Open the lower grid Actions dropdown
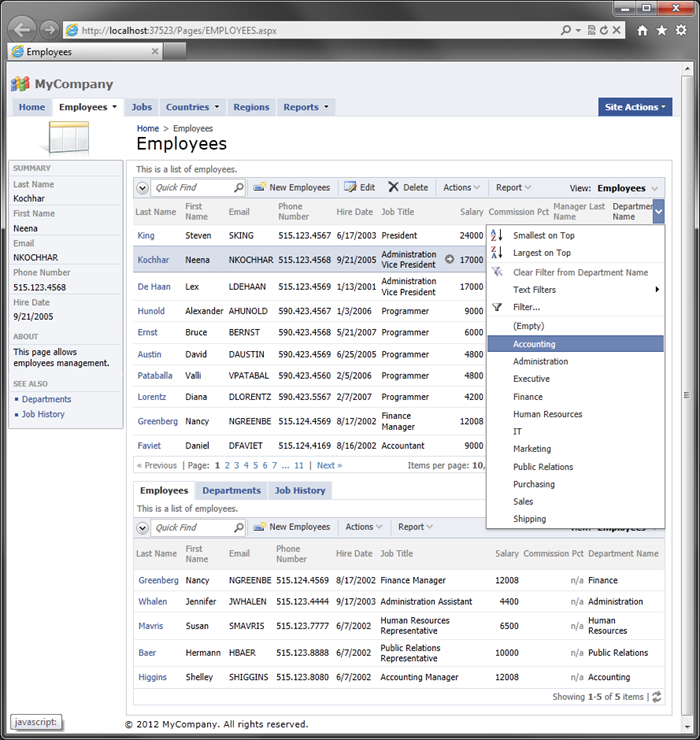 pos(363,527)
